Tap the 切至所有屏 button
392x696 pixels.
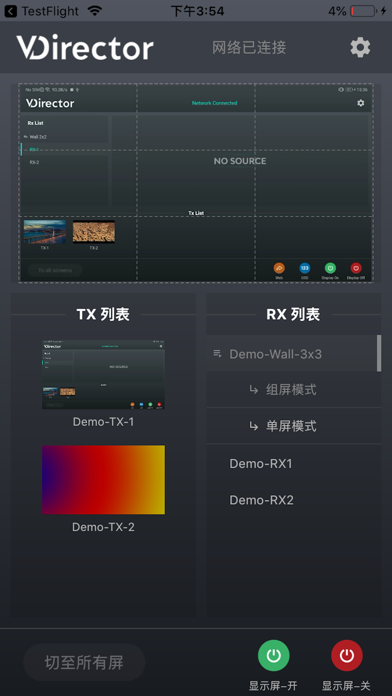pos(84,662)
